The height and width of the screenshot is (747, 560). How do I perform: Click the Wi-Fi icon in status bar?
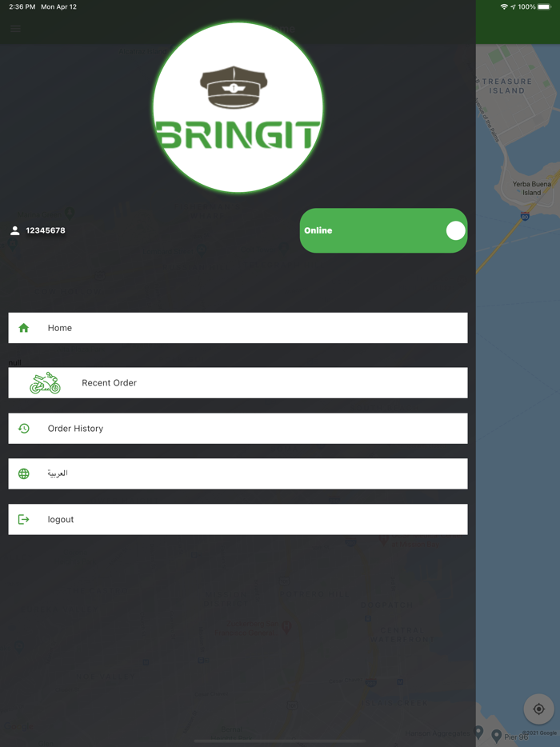click(504, 6)
